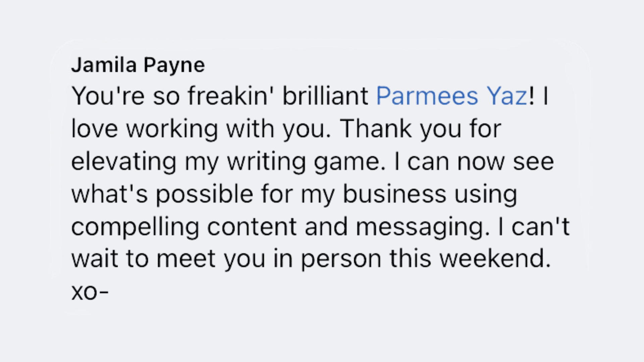Click the word "content" in the comment
This screenshot has height=362, width=644.
coord(252,227)
